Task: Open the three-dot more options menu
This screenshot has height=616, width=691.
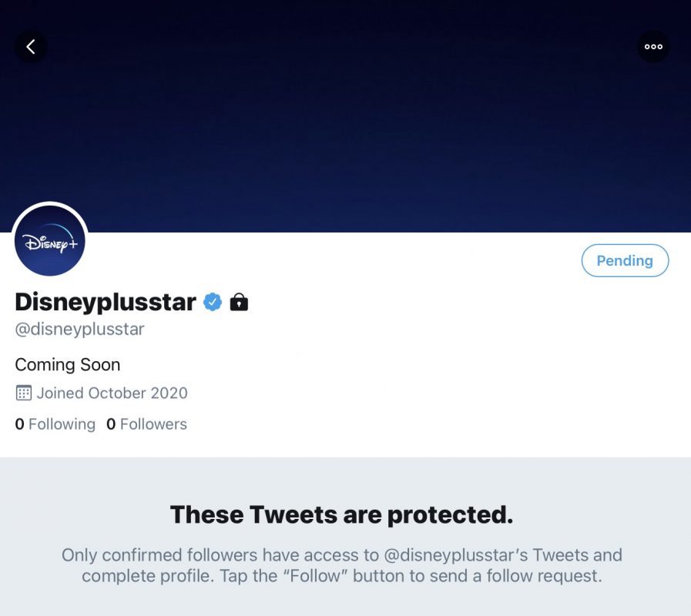Action: click(x=653, y=47)
